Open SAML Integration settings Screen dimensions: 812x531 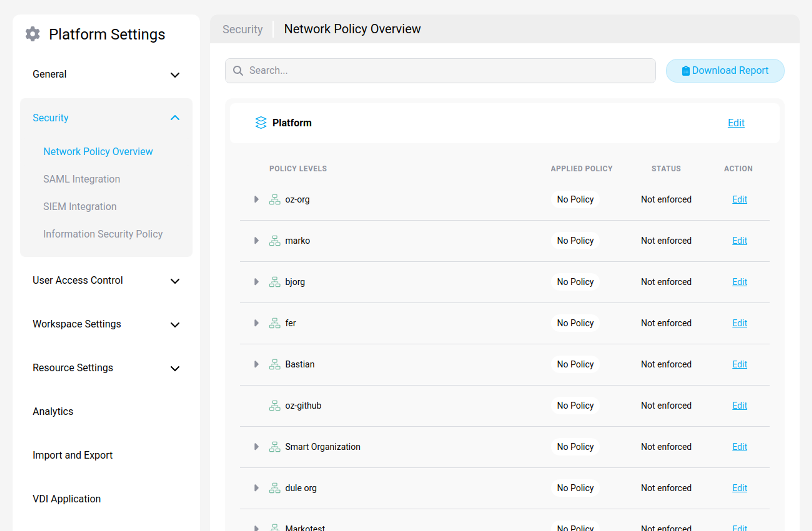tap(81, 179)
